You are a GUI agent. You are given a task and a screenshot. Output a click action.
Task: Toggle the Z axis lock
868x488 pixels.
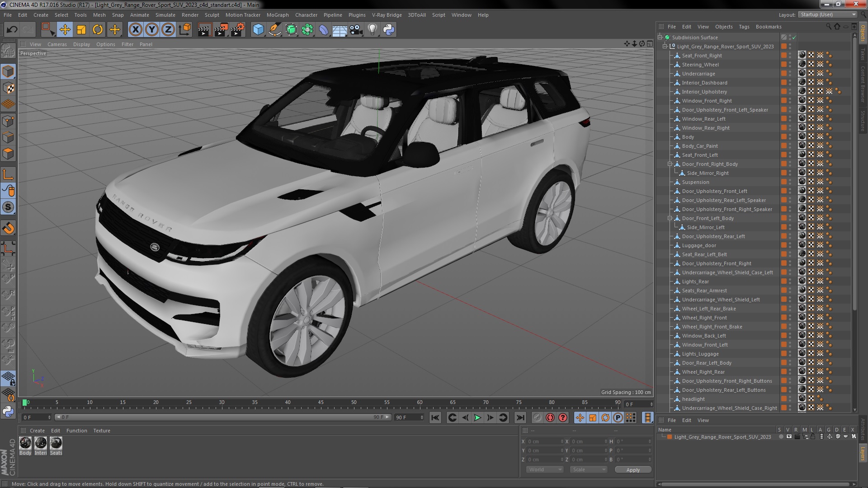pyautogui.click(x=168, y=30)
